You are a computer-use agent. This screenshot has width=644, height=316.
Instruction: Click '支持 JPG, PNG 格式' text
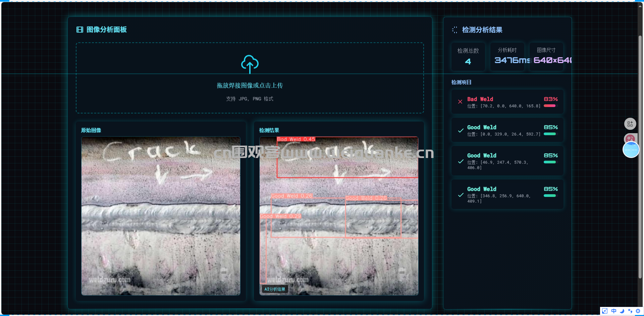click(250, 99)
